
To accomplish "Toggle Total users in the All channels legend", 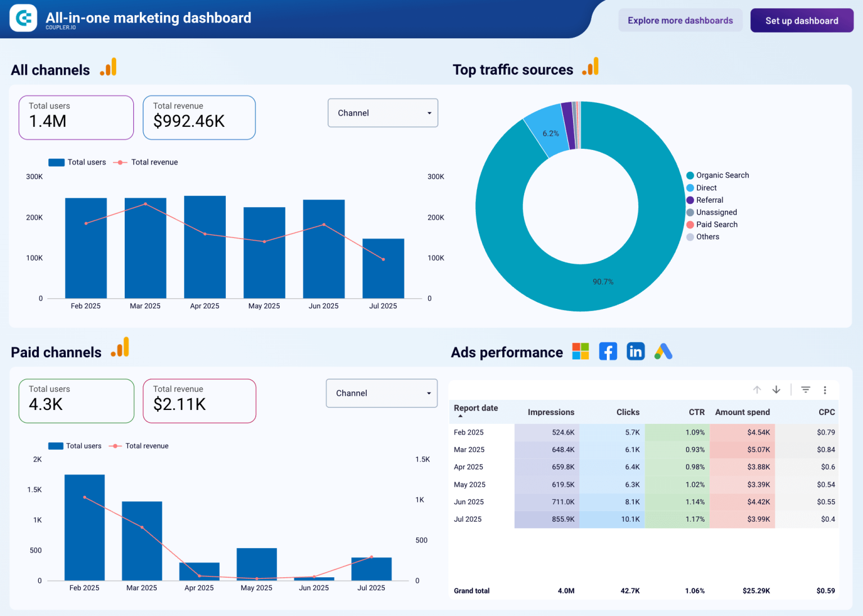I will click(x=77, y=162).
